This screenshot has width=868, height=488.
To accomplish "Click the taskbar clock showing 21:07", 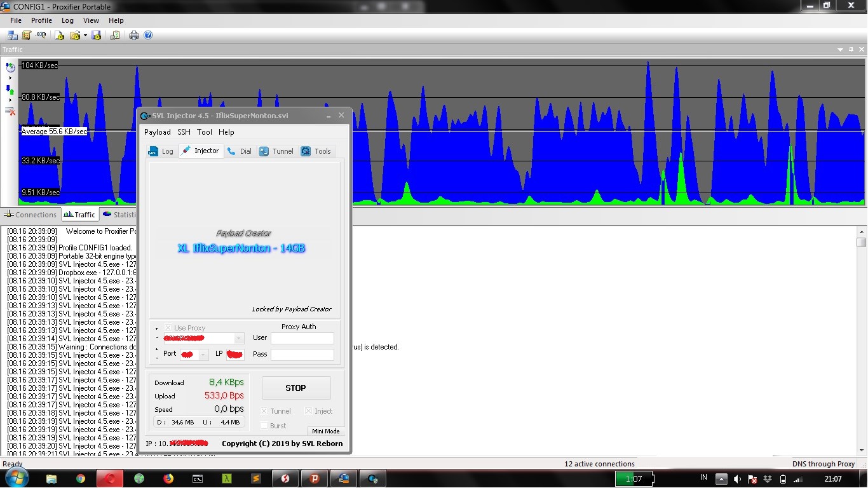I will pyautogui.click(x=833, y=479).
